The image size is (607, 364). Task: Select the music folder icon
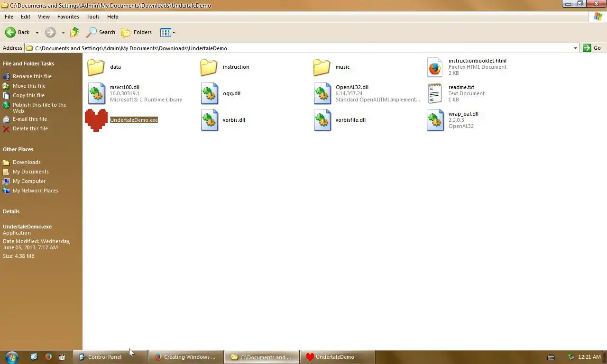(x=322, y=67)
